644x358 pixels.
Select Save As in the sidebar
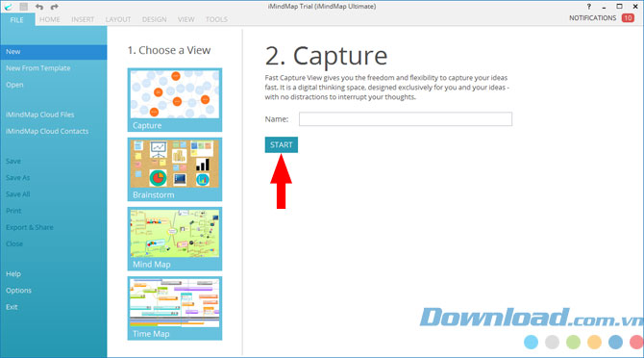(x=17, y=178)
